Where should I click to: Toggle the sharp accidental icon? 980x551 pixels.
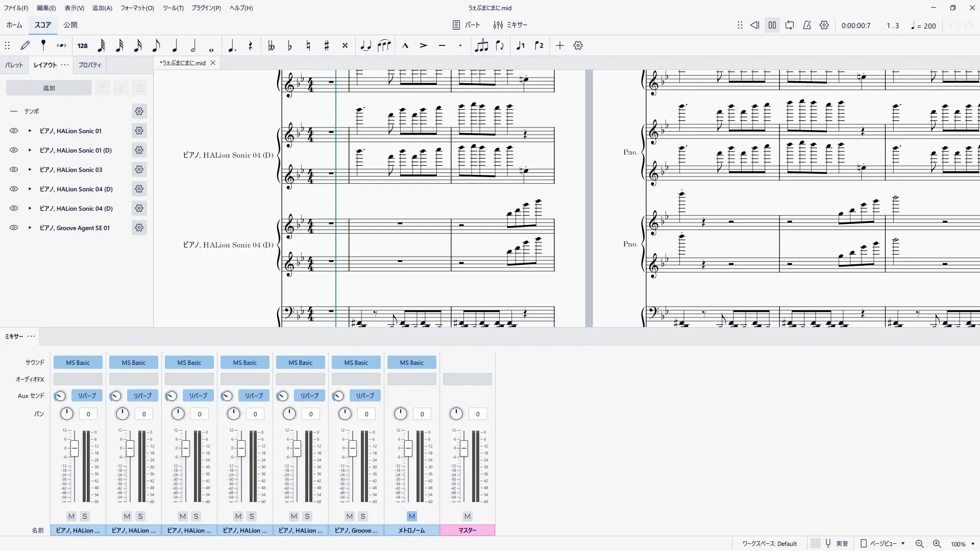click(x=327, y=46)
